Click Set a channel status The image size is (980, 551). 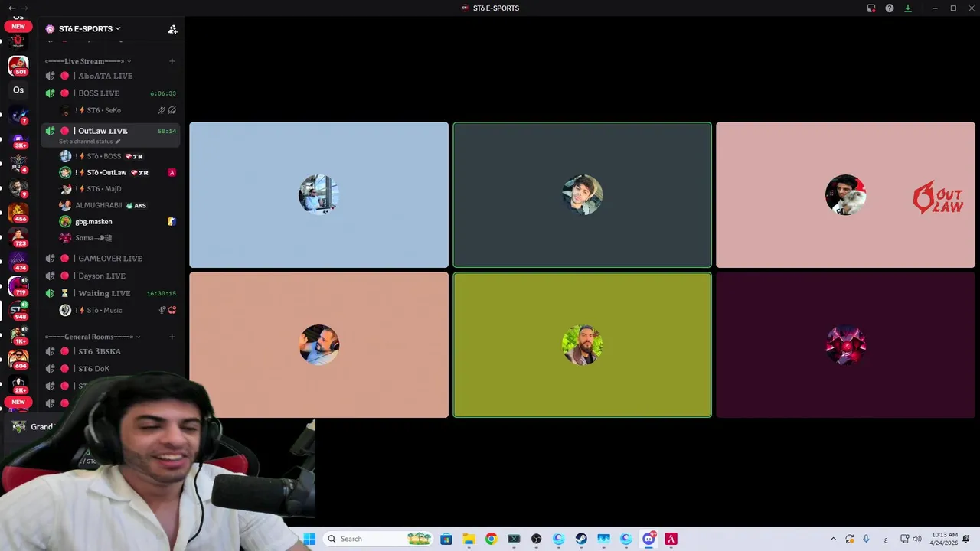point(90,142)
